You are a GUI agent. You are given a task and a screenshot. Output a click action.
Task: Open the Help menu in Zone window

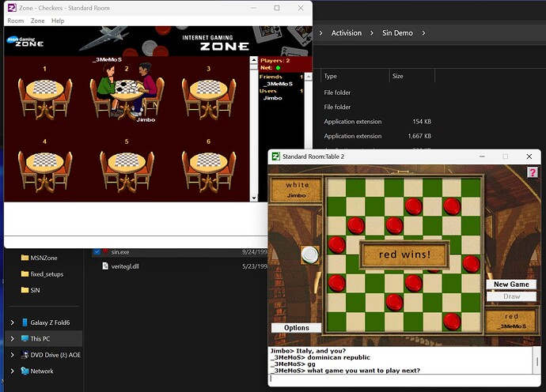click(58, 21)
